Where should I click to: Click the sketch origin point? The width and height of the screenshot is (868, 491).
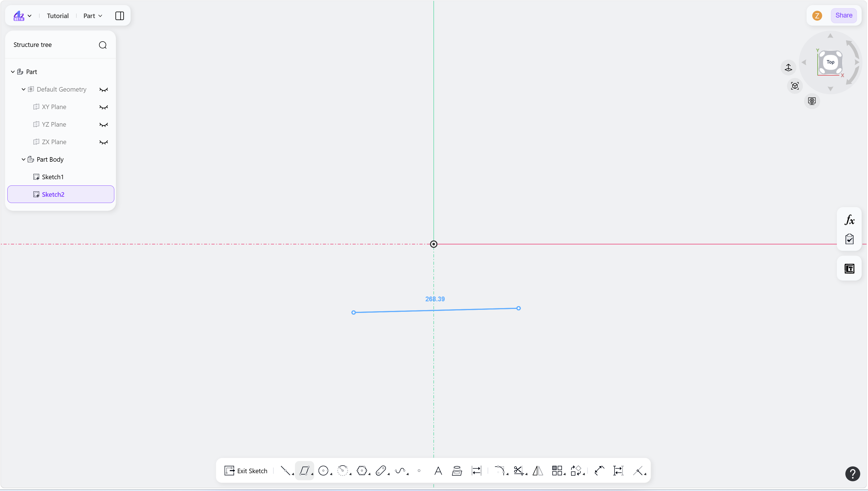(434, 244)
